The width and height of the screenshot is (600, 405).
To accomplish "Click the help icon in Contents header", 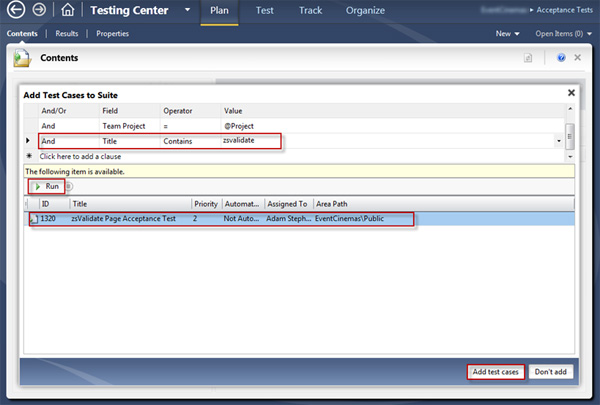I will (x=561, y=59).
